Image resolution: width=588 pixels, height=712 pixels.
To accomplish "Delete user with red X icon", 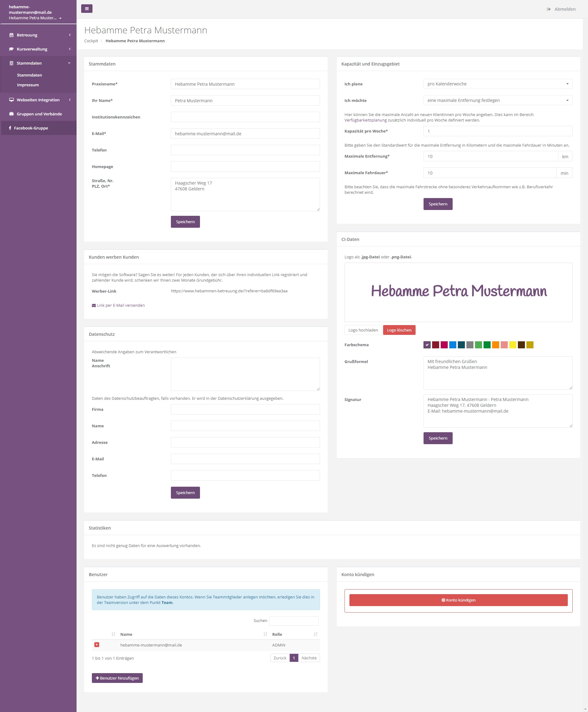I will pyautogui.click(x=97, y=645).
